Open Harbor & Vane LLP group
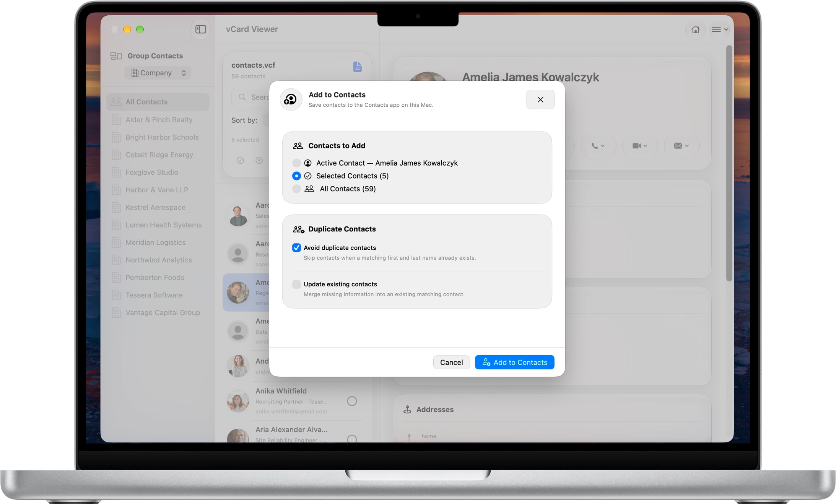This screenshot has height=504, width=836. [158, 190]
